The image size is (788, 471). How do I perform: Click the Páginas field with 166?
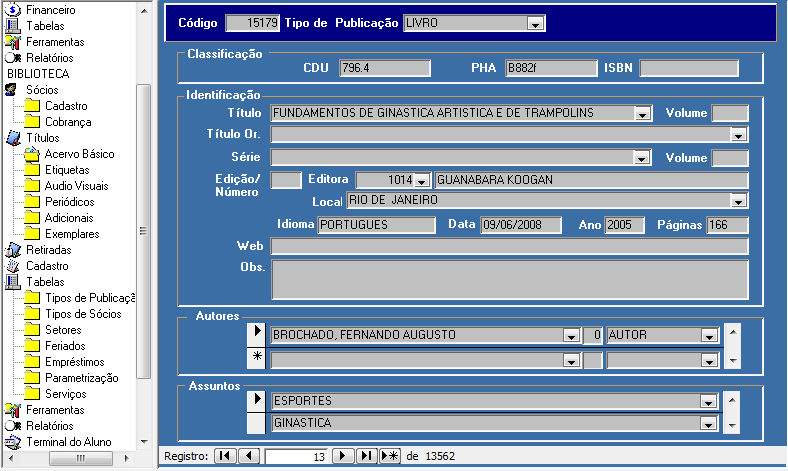727,225
